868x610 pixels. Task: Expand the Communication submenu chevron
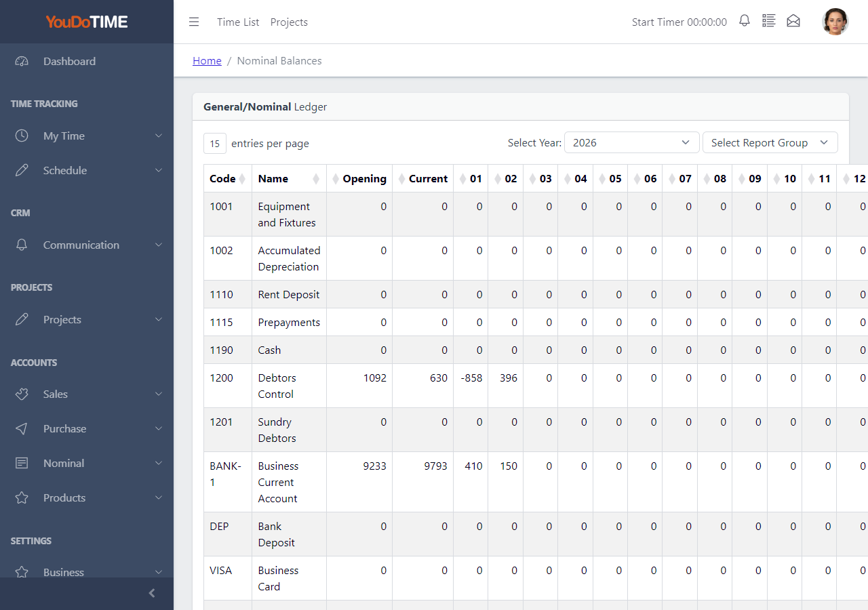(159, 245)
